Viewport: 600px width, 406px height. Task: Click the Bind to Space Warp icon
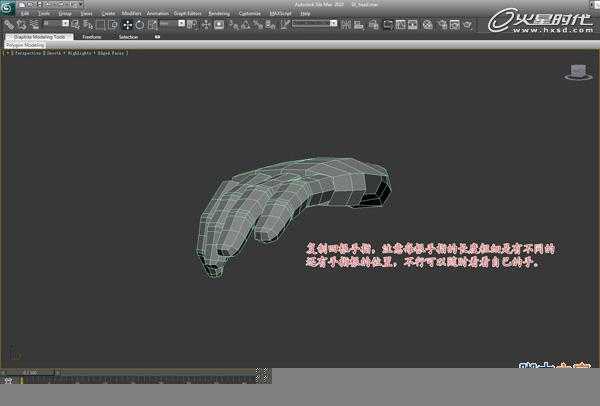click(x=34, y=25)
